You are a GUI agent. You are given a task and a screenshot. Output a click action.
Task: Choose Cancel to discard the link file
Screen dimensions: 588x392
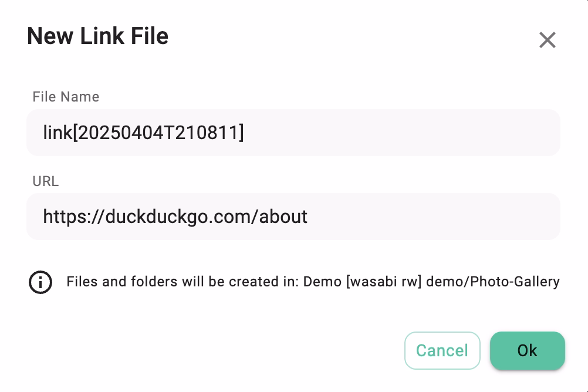(442, 350)
